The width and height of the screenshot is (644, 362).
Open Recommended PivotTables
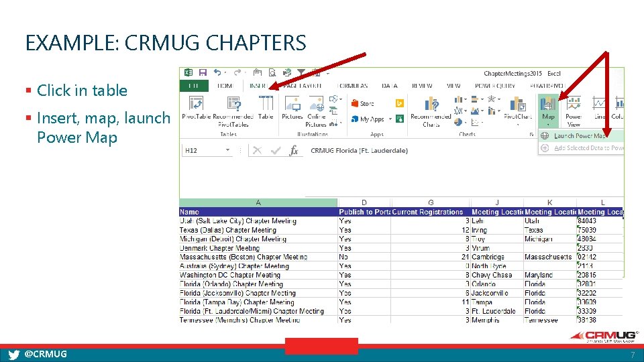tap(233, 112)
